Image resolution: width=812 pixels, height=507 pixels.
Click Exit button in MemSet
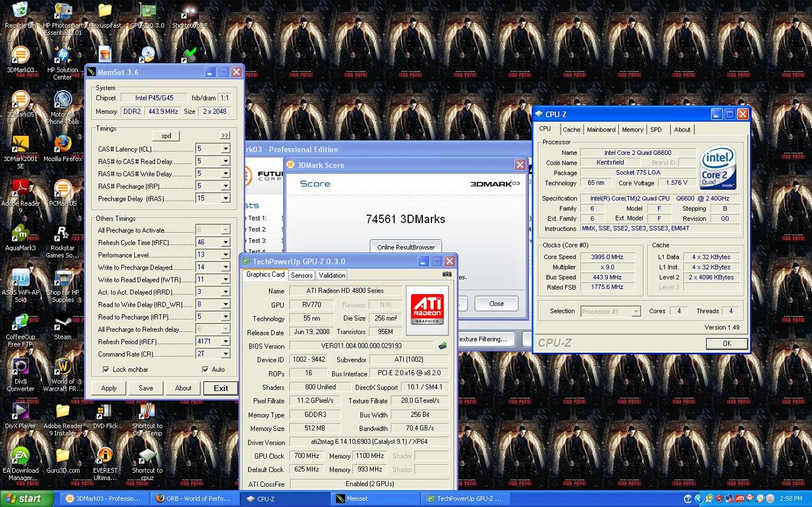[x=221, y=388]
